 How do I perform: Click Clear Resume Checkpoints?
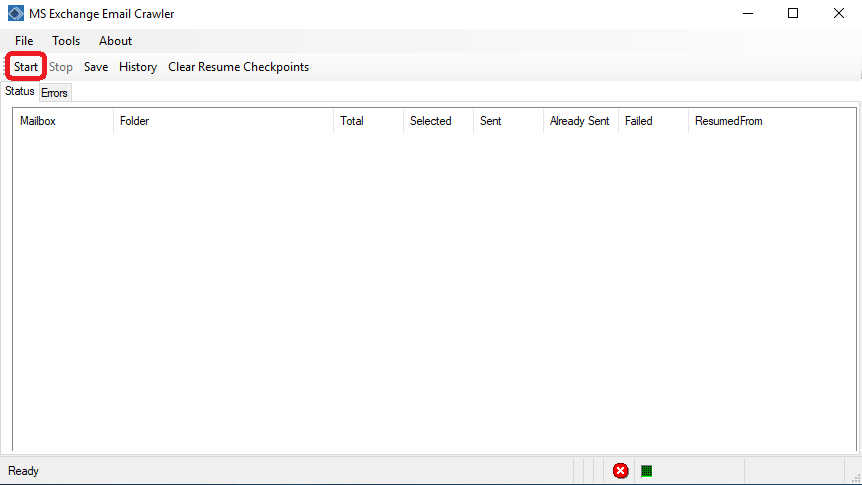(238, 67)
